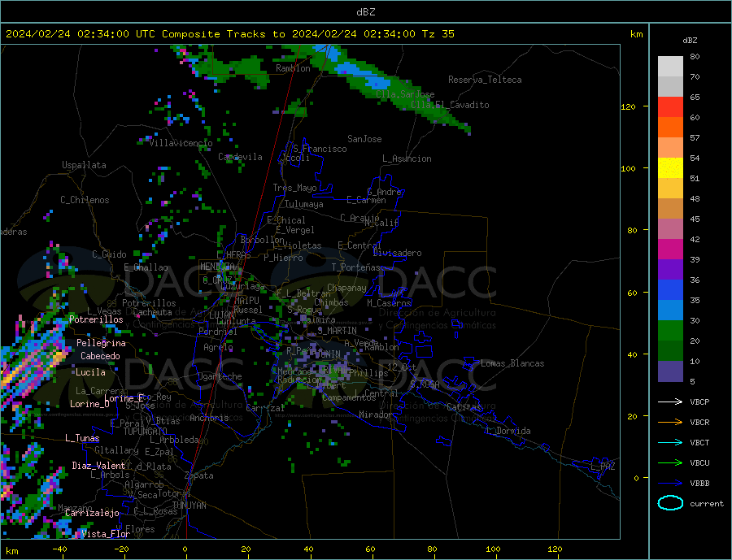The image size is (732, 560).
Task: Click the S_MARTIN map label
Action: [337, 331]
